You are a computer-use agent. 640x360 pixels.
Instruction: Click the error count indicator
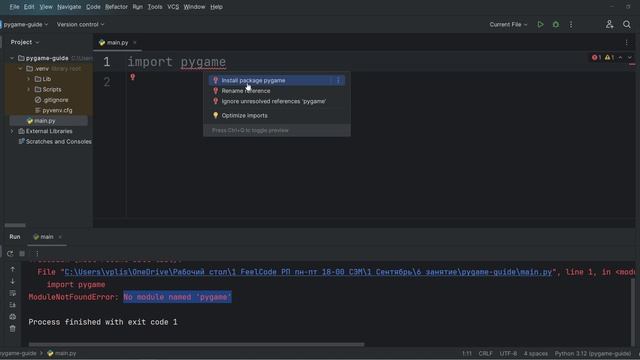pyautogui.click(x=596, y=58)
